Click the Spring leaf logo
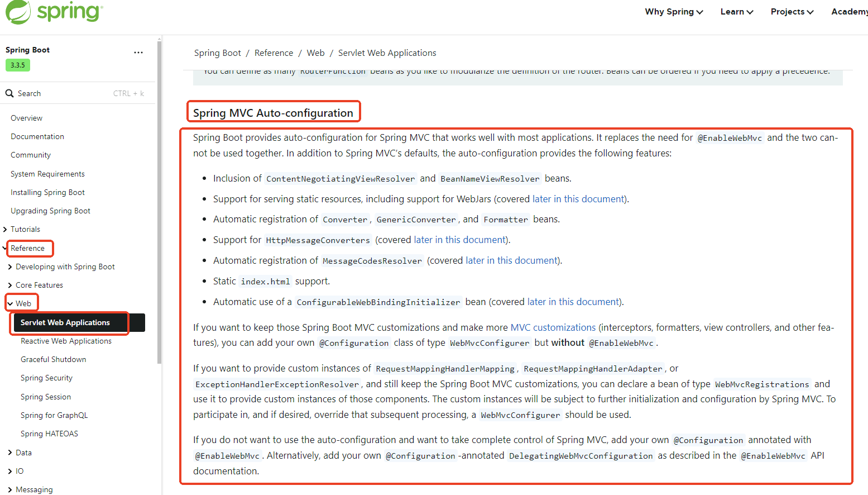The width and height of the screenshot is (868, 495). (x=18, y=12)
